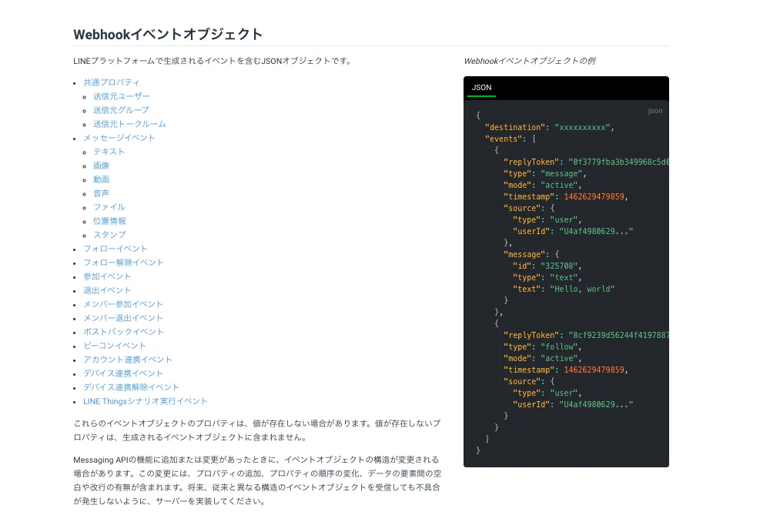This screenshot has height=532, width=770.
Task: Open the デバイス連携解除イベント link
Action: click(x=131, y=387)
